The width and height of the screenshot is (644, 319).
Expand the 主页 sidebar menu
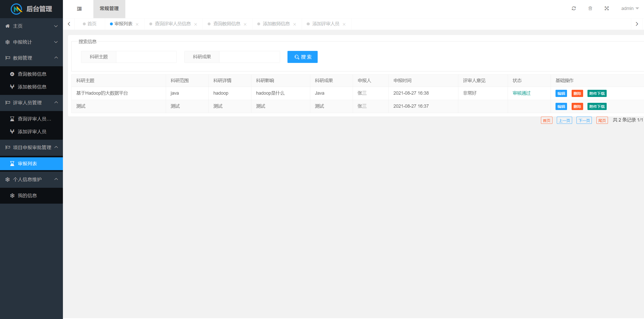[31, 26]
